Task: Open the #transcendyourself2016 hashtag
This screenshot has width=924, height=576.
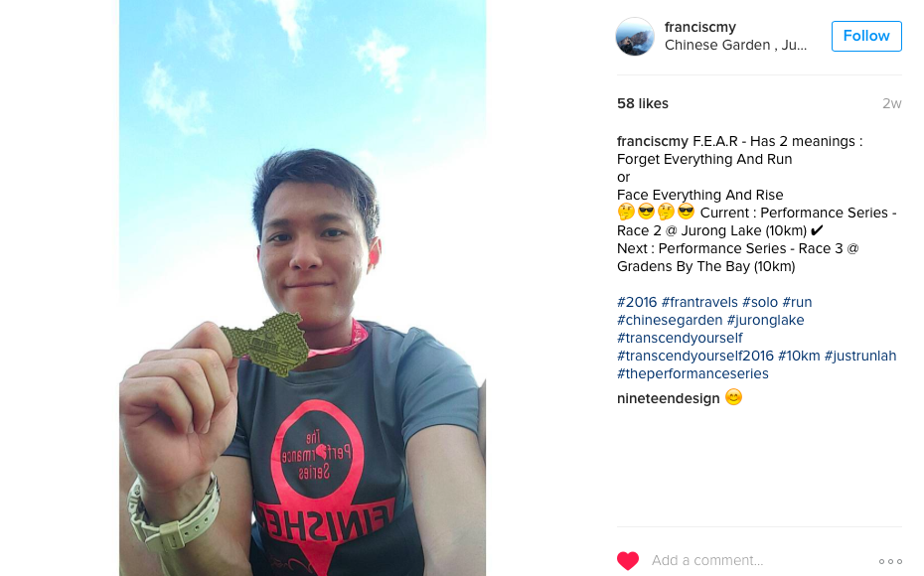Action: coord(694,356)
